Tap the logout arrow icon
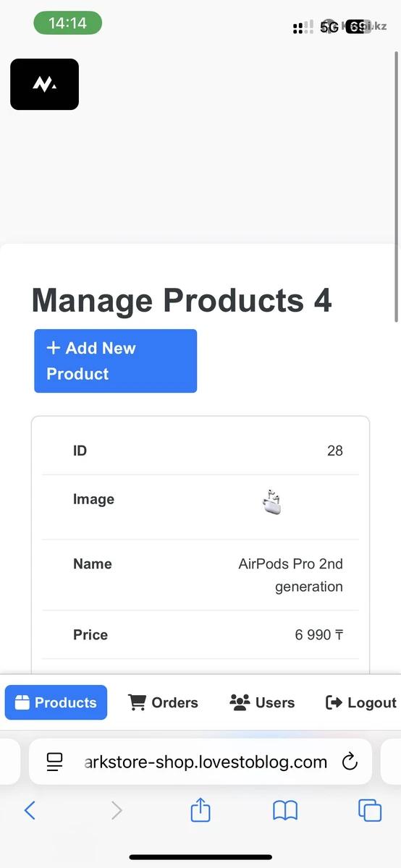Image resolution: width=401 pixels, height=868 pixels. 334,702
